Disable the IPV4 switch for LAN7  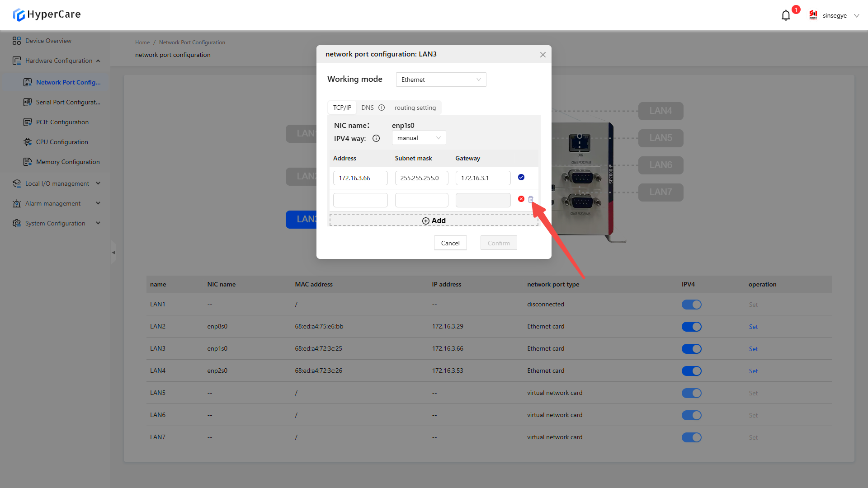pos(691,437)
